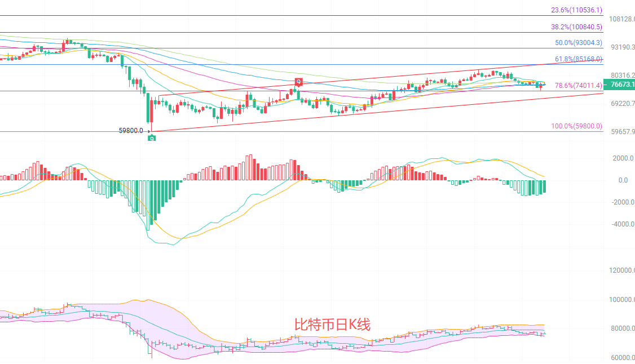The height and width of the screenshot is (364, 635).
Task: Click the red 比特币日K线 chart title
Action: (332, 325)
